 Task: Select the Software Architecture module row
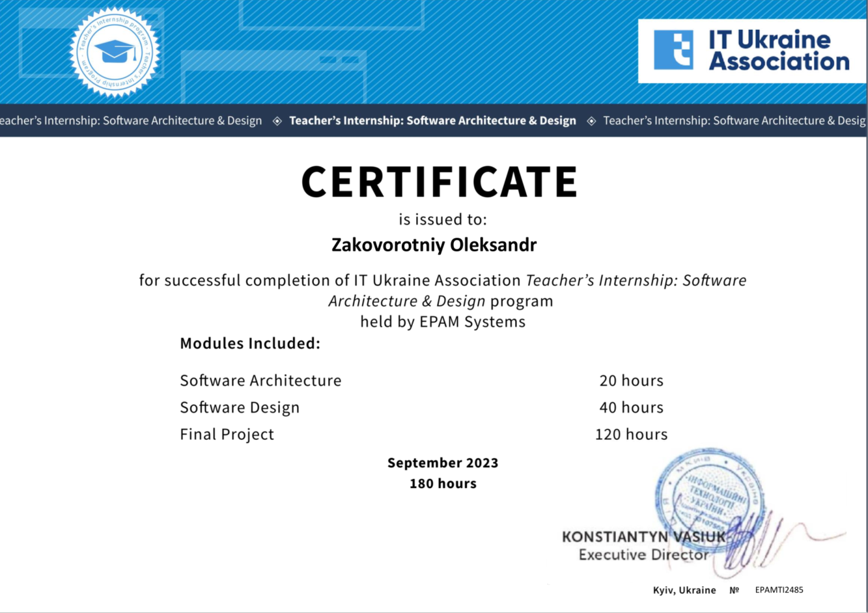tap(260, 380)
